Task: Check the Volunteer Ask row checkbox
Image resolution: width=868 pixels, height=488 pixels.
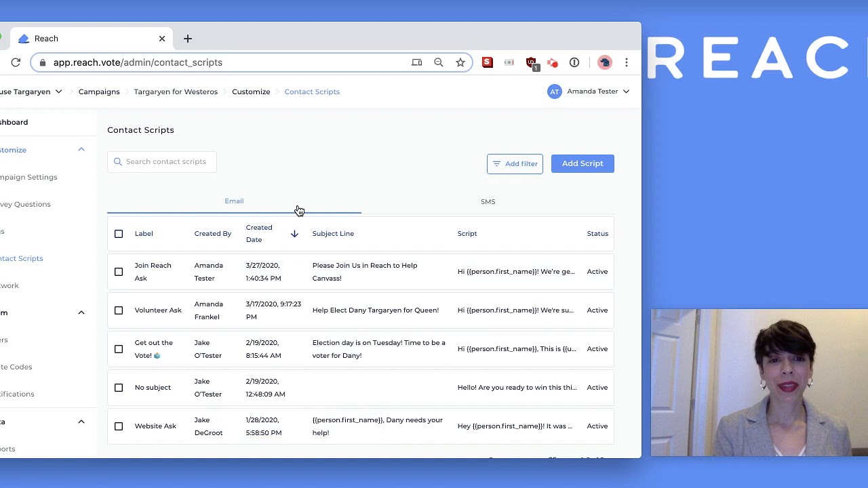Action: click(119, 310)
